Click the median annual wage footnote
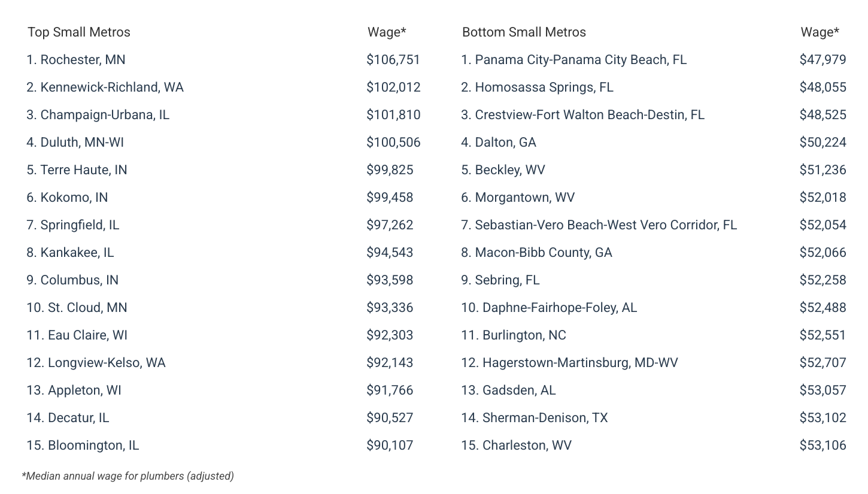 (x=128, y=476)
